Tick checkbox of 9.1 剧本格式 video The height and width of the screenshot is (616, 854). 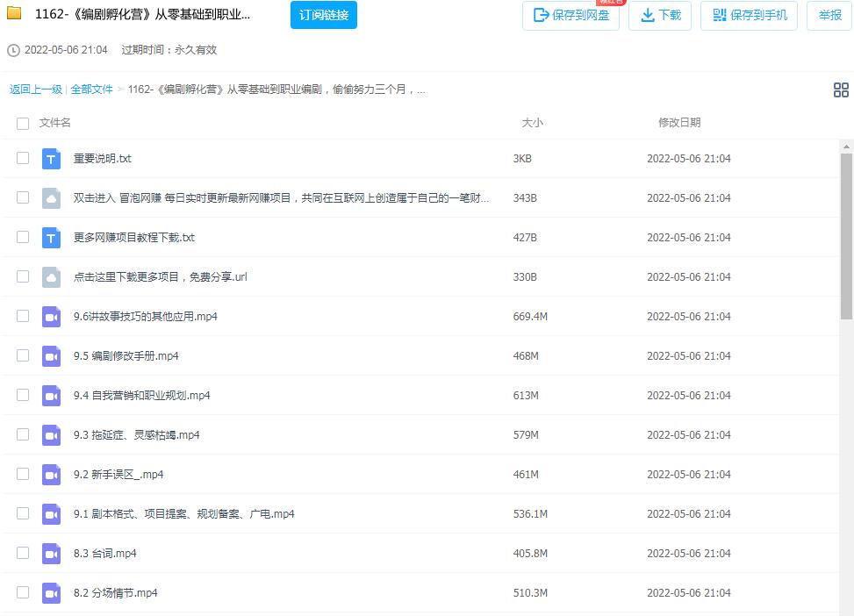(23, 513)
